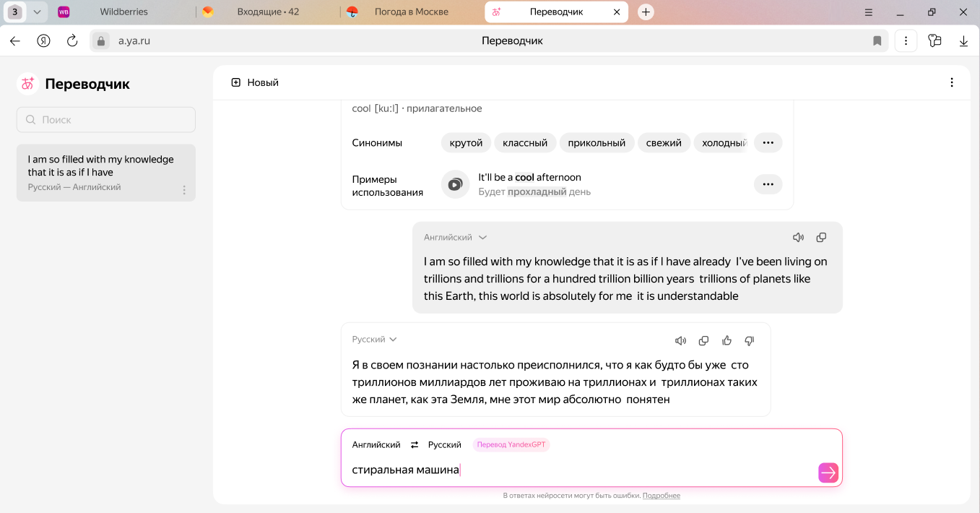
Task: Listen to the Russian translation audio
Action: (x=680, y=340)
